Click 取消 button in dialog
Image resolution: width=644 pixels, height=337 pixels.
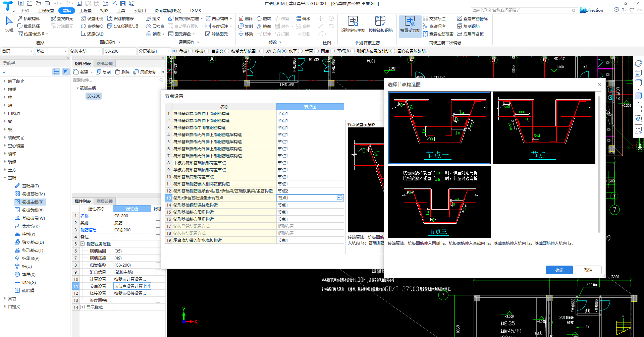588,270
